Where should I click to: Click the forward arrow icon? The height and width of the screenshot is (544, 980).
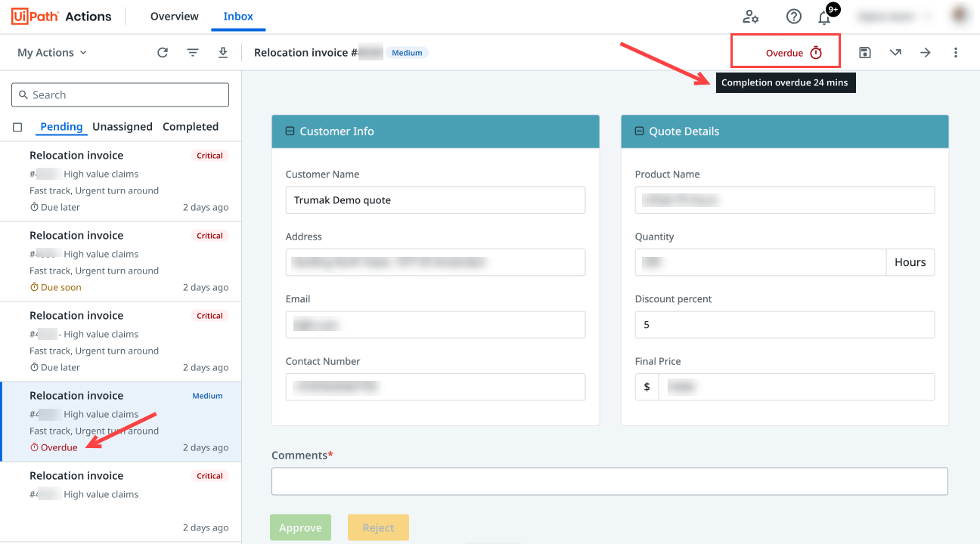coord(925,53)
